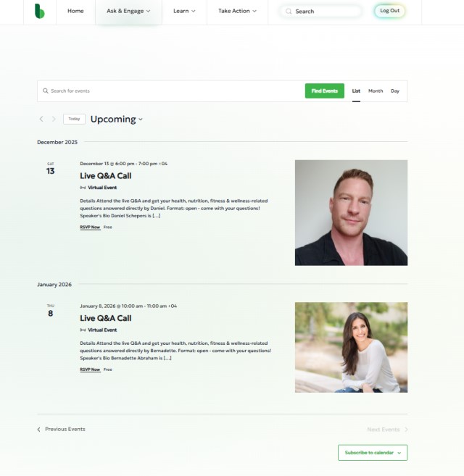Screen dimensions: 464x476
Task: Open the Upcoming date picker dropdown
Action: 117,119
